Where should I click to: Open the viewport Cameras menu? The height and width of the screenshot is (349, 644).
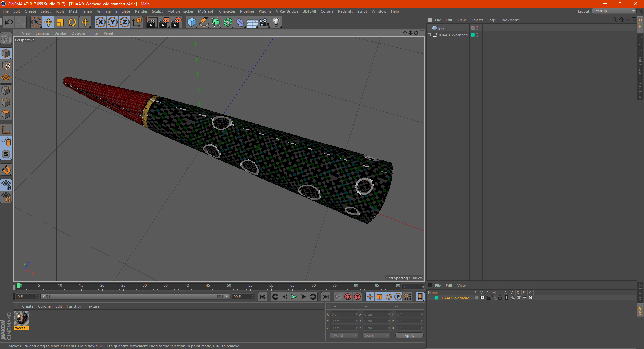point(42,33)
